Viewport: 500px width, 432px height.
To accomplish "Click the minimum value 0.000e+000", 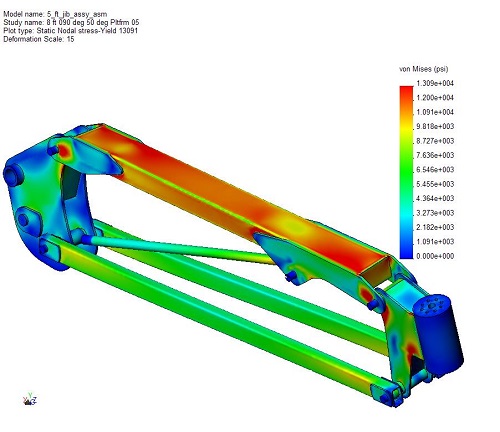I will point(435,256).
